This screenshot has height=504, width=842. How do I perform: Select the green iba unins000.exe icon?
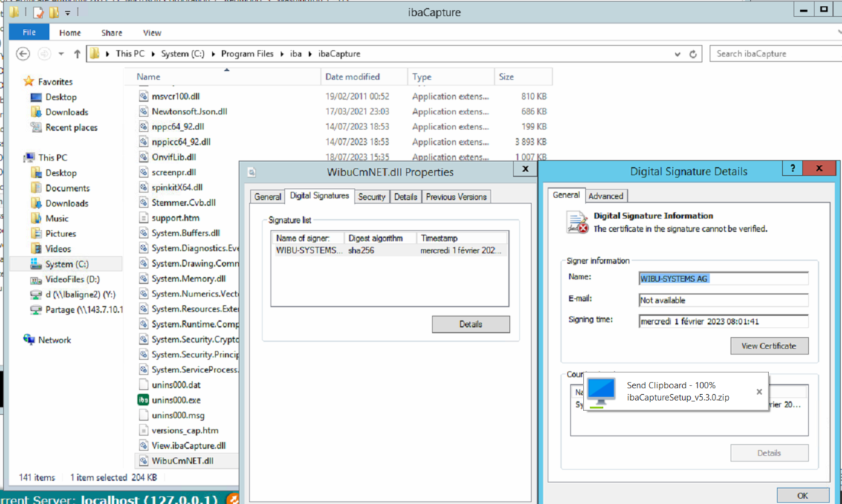143,400
